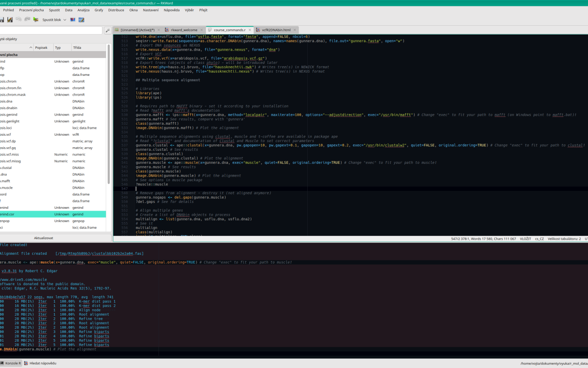
Task: Open the Okna menu
Action: point(134,10)
